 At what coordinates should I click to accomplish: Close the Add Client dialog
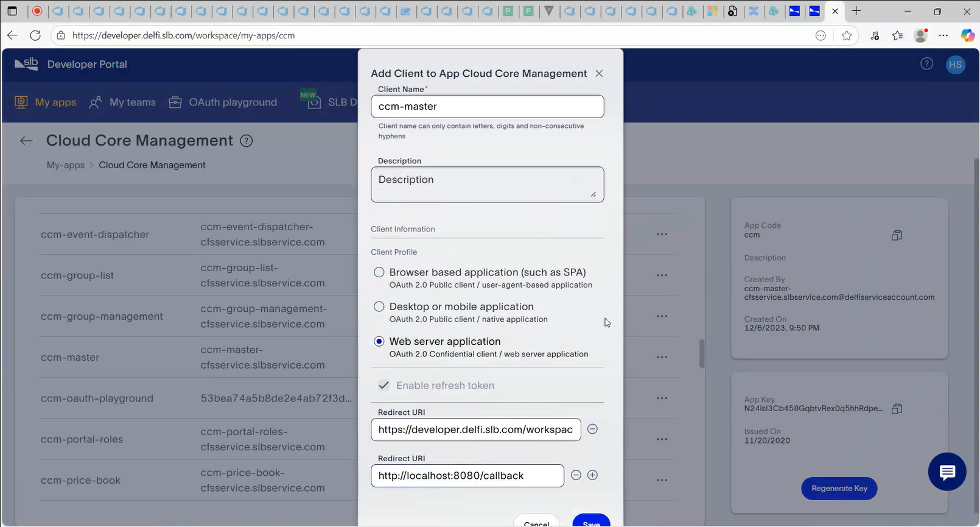tap(599, 73)
